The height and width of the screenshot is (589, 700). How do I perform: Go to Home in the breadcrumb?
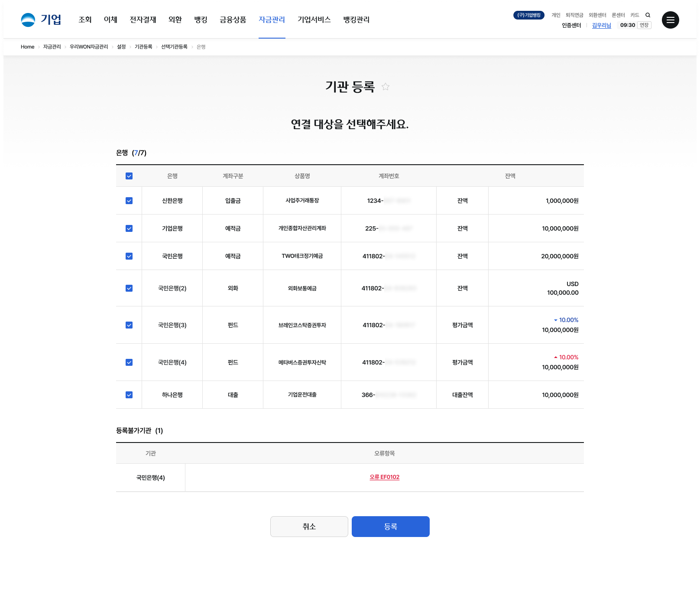(27, 47)
